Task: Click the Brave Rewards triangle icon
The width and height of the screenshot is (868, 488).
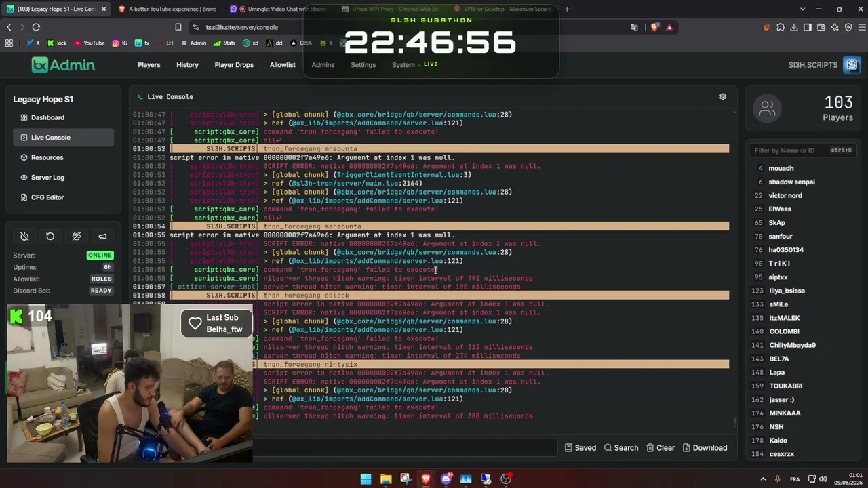Action: 669,27
